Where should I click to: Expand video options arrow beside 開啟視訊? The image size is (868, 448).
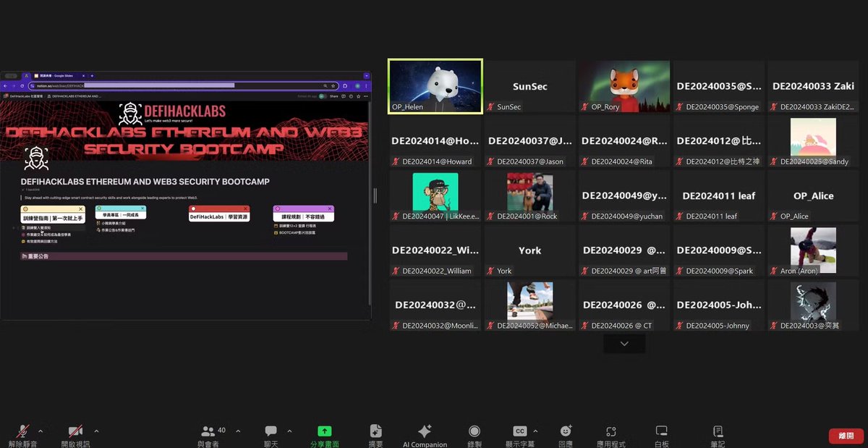tap(96, 431)
